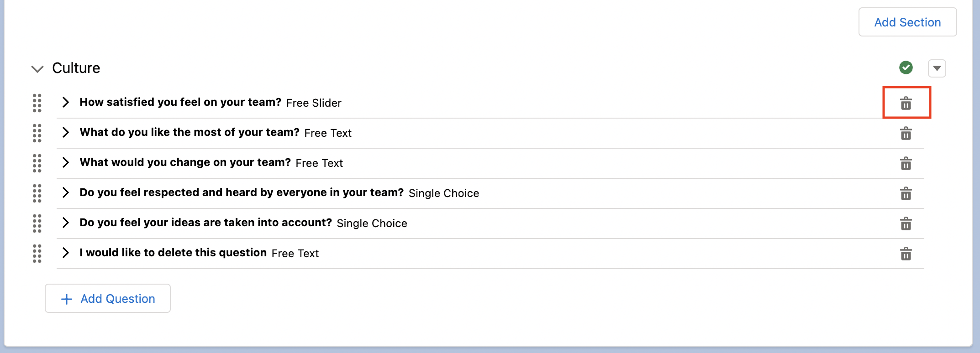Delete 'I would like to delete this question'
The image size is (980, 353).
906,254
